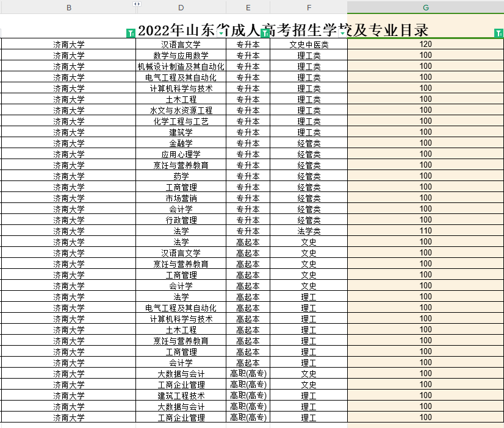Open the filter button on column E

click(265, 33)
